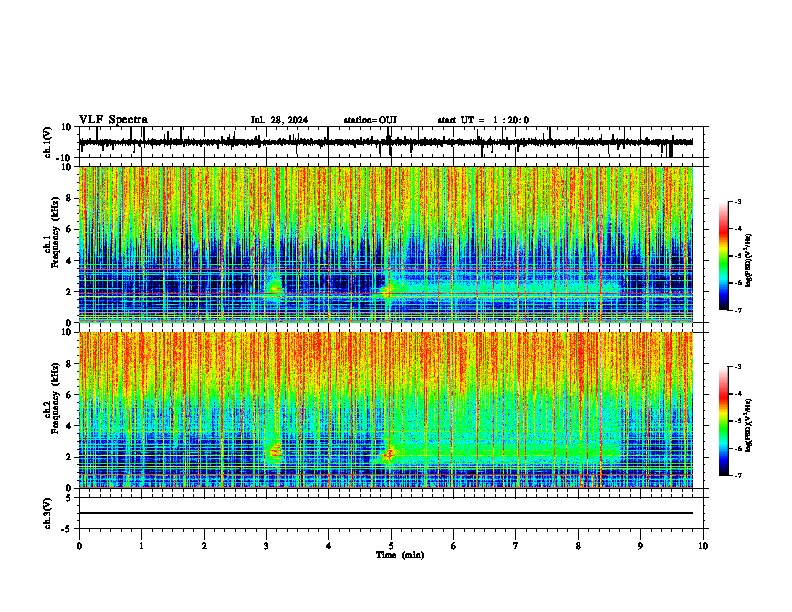
Task: Click time axis tick label "4"
Action: tap(328, 546)
